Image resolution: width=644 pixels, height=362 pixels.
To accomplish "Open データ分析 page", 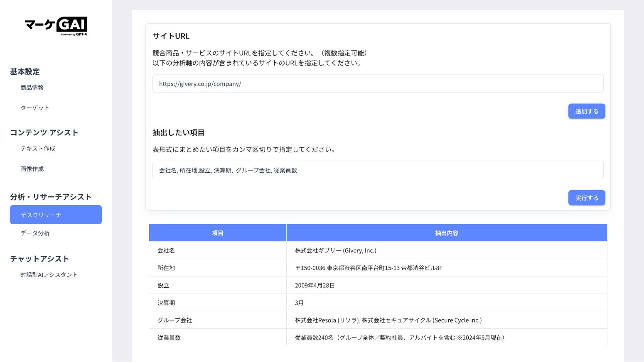I will (35, 233).
